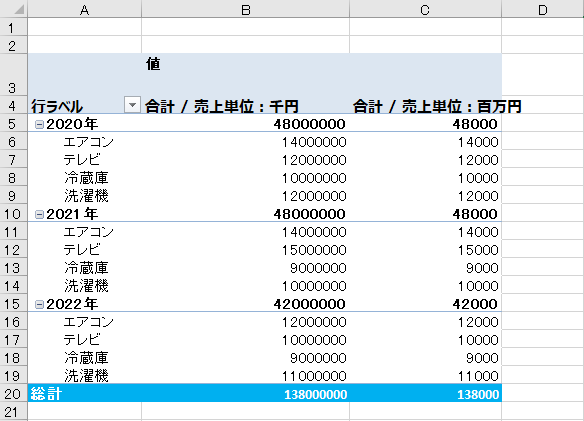Select 2022年 total 42000 cell
The image size is (584, 421).
(425, 304)
